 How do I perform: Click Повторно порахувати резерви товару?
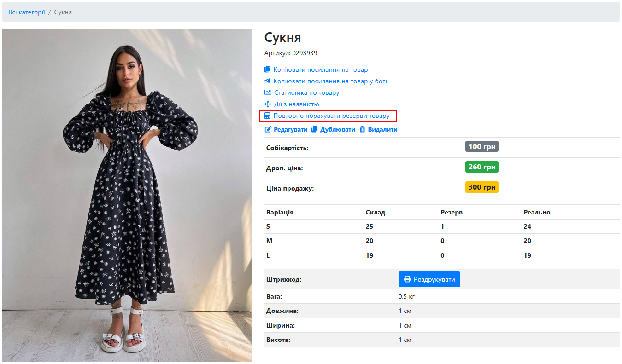[332, 116]
